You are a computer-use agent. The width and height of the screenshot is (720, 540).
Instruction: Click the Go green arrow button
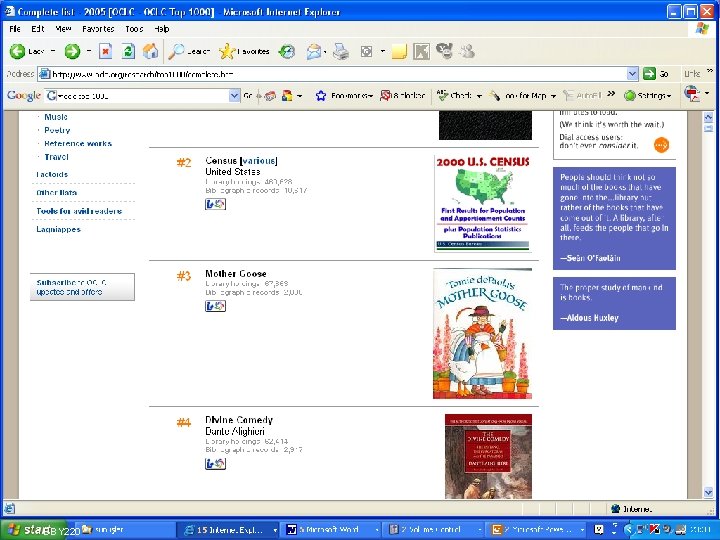click(649, 73)
